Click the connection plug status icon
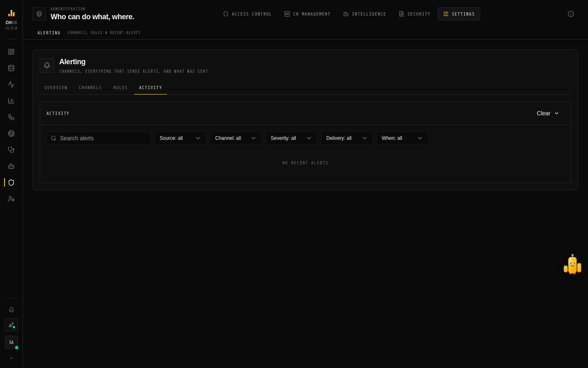Viewport: 588px width, 368px height. [x=11, y=325]
